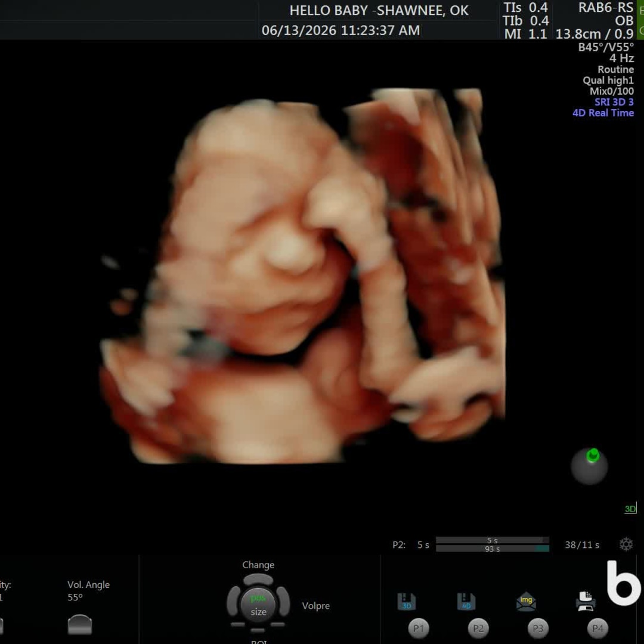Click the upper arc of Change dial
The height and width of the screenshot is (644, 644).
point(258,580)
